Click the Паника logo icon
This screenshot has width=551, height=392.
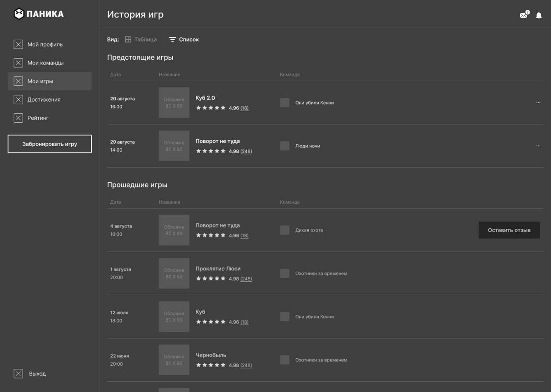pyautogui.click(x=19, y=14)
